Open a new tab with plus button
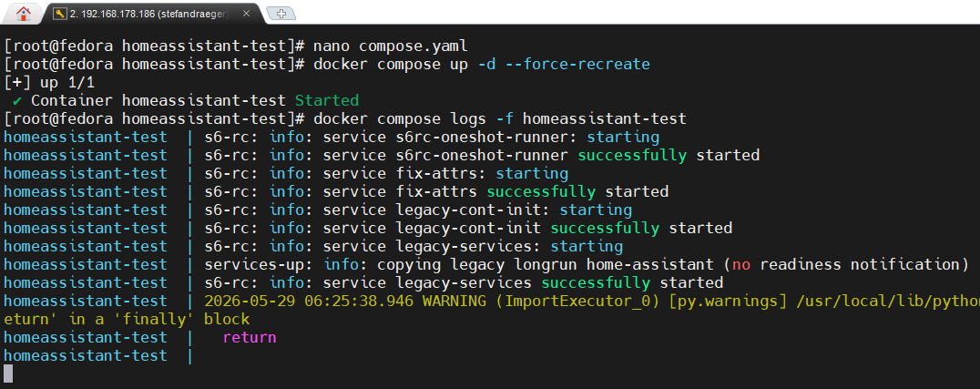The width and height of the screenshot is (980, 389). pyautogui.click(x=281, y=13)
